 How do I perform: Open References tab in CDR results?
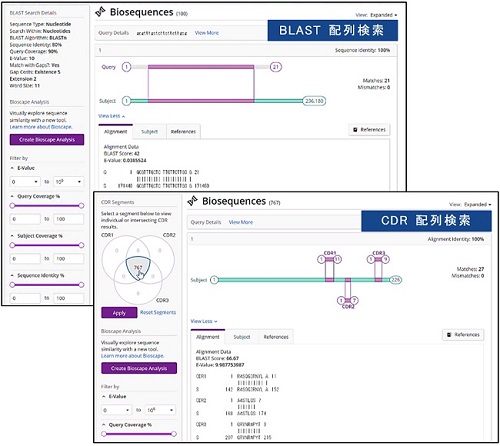click(x=276, y=337)
